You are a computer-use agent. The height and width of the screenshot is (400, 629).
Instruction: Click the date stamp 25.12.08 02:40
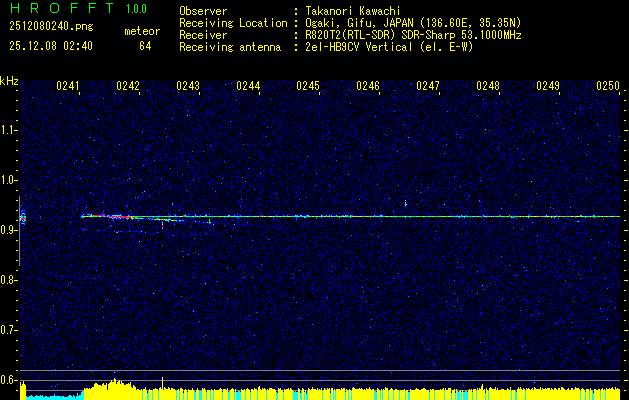[50, 46]
